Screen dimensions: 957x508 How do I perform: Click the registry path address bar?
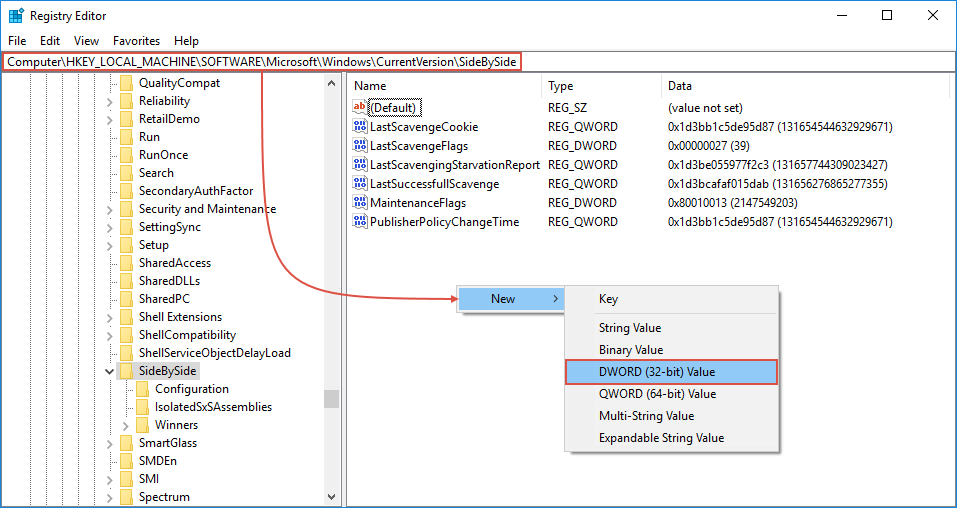478,62
